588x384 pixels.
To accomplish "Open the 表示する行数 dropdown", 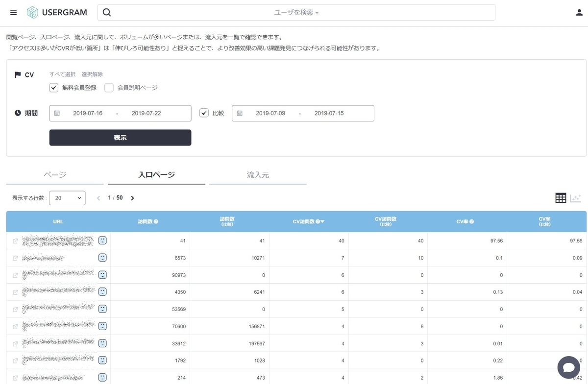I will pos(67,198).
